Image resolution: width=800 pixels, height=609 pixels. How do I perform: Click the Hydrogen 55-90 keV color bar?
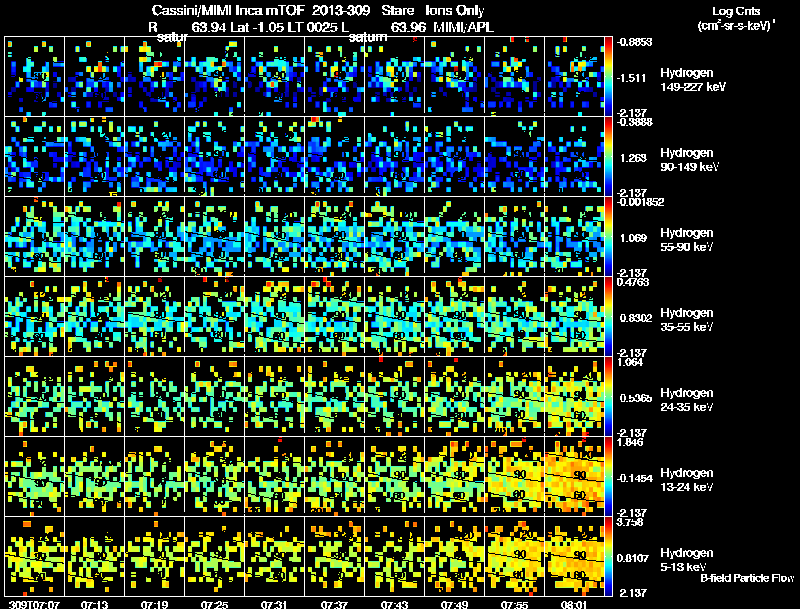[x=608, y=236]
